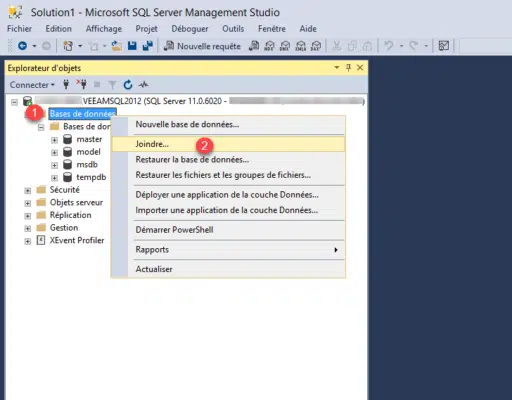Click the navigate backward arrow icon
The image size is (512, 400).
pyautogui.click(x=22, y=46)
